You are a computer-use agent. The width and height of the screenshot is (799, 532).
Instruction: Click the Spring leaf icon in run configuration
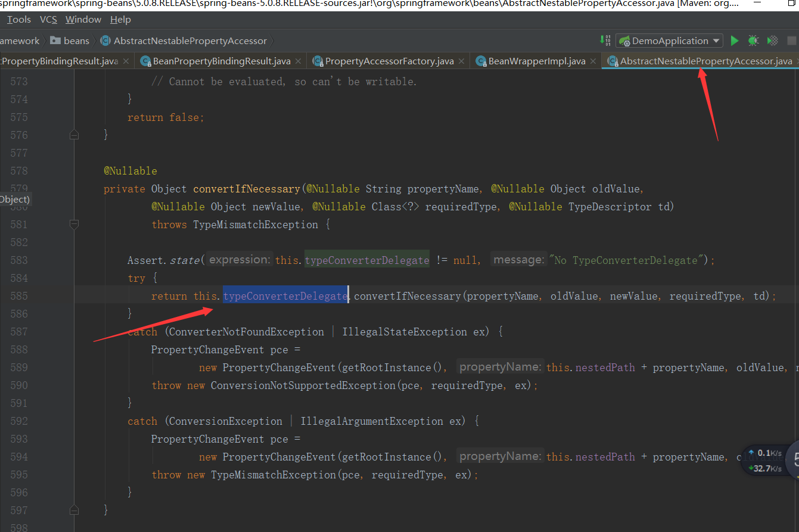624,41
